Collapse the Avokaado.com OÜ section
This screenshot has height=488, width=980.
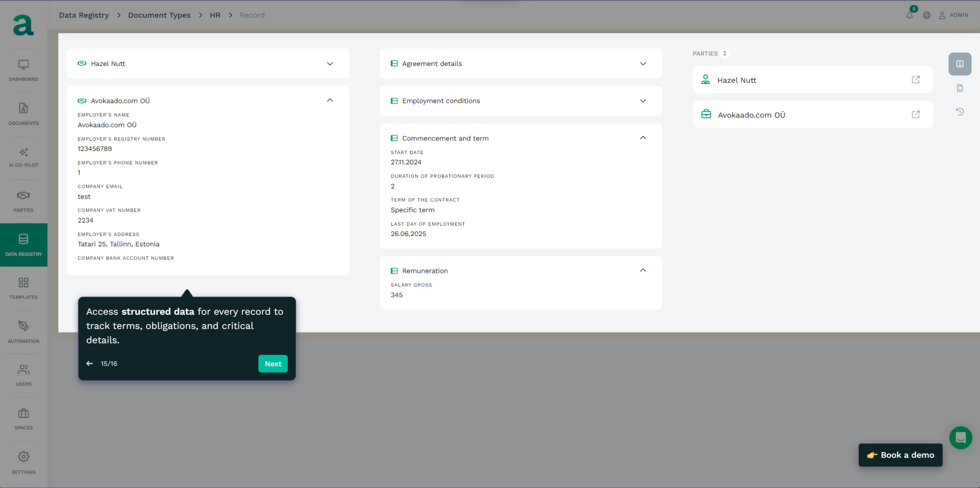tap(330, 100)
